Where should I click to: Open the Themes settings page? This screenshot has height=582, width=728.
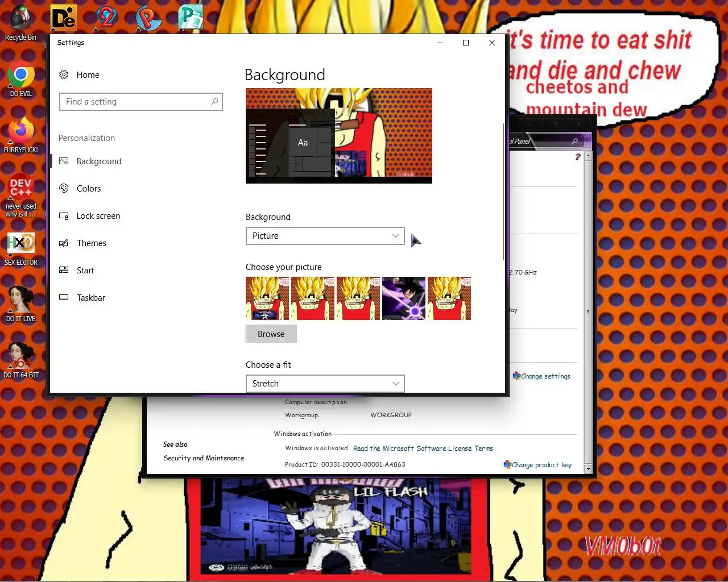coord(92,243)
